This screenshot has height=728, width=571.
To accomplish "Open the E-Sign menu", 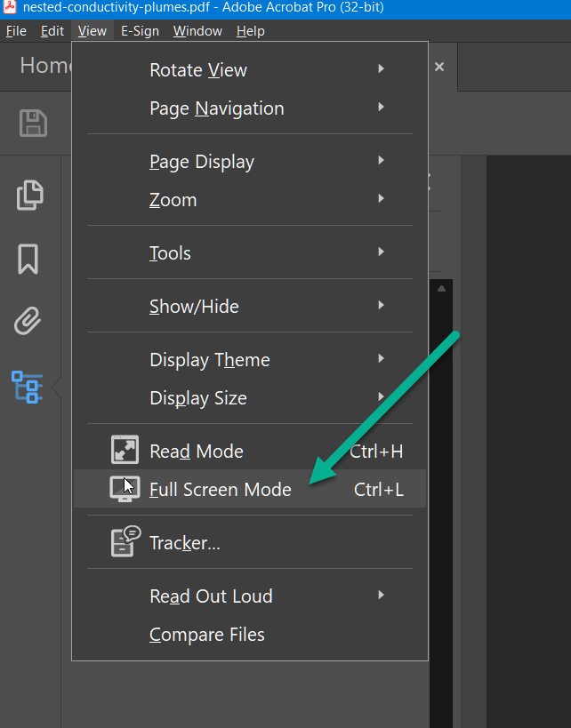I will (x=140, y=31).
